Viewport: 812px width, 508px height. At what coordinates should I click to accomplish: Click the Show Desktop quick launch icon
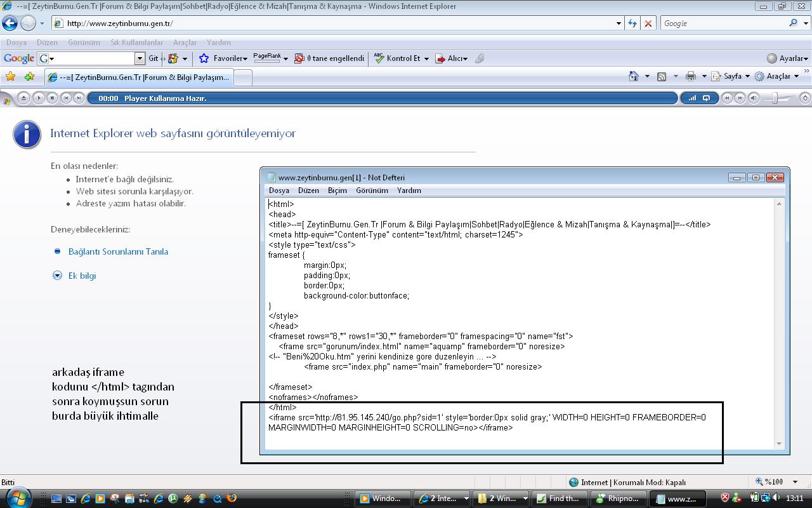click(x=56, y=498)
